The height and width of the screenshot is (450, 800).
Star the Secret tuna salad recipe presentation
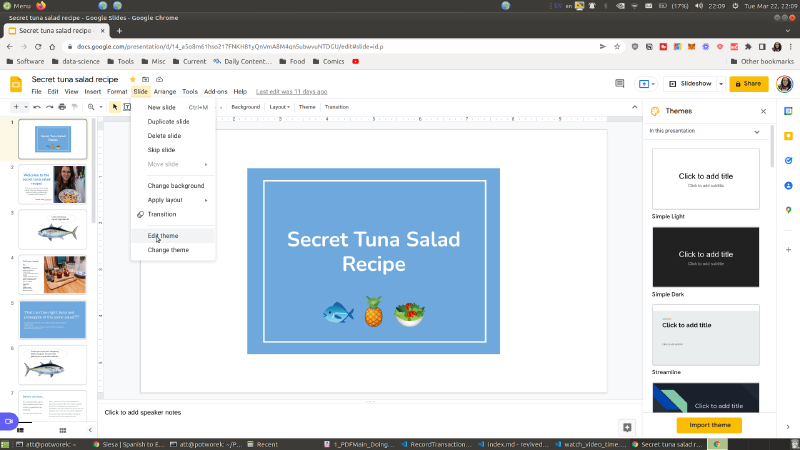133,79
